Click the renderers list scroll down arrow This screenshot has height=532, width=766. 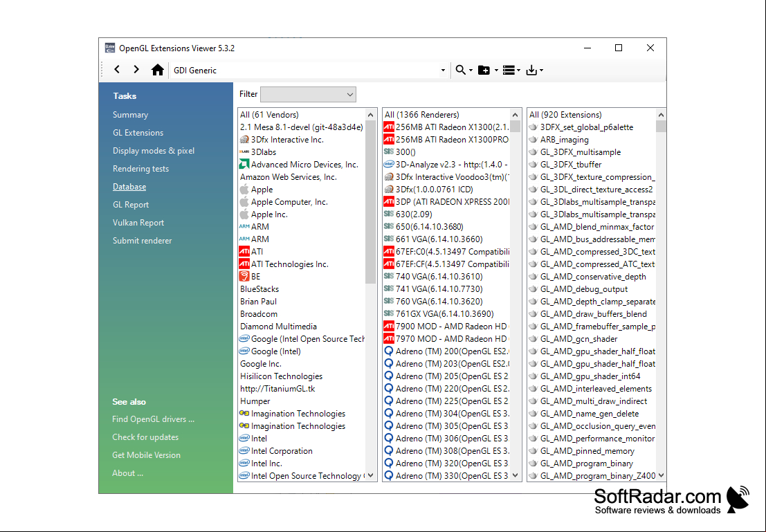(515, 475)
